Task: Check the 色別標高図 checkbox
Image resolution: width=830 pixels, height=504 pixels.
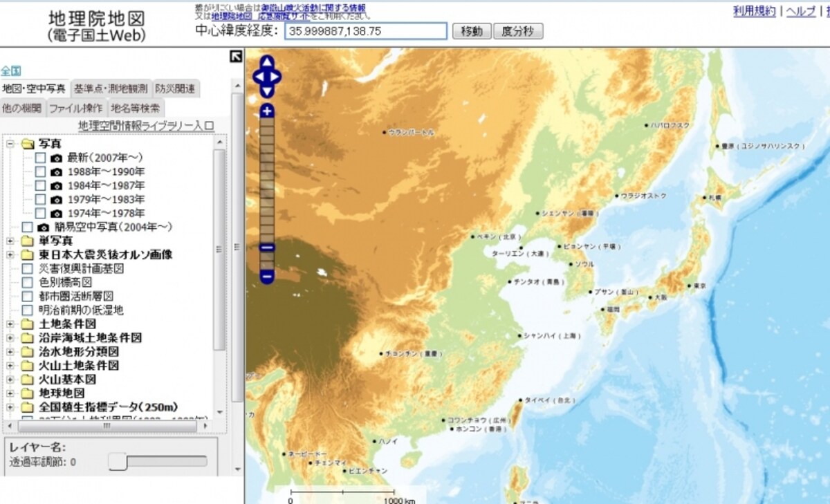Action: click(27, 283)
